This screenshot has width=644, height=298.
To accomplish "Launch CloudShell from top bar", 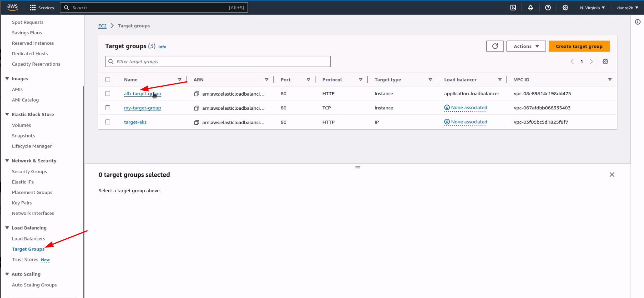I will [513, 7].
